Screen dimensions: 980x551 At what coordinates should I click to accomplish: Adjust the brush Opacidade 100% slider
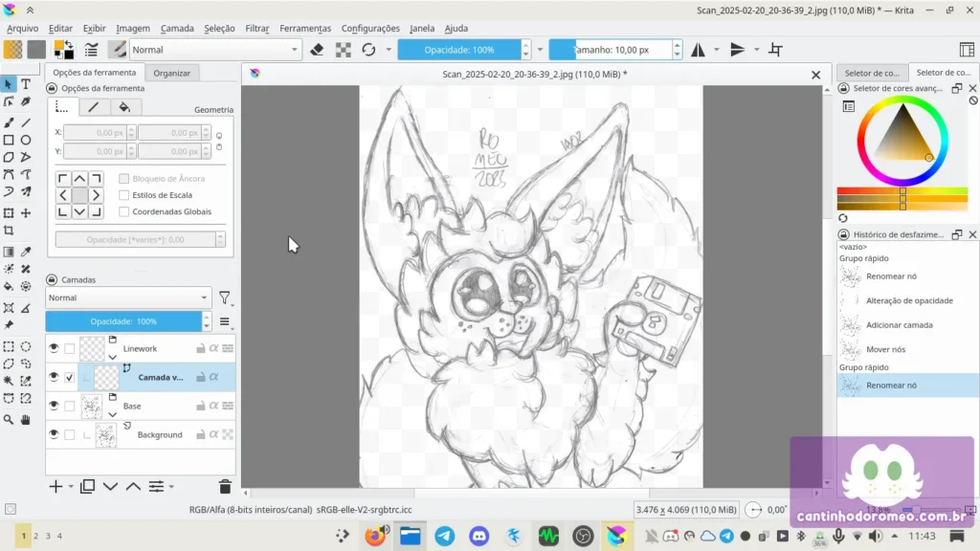click(459, 50)
